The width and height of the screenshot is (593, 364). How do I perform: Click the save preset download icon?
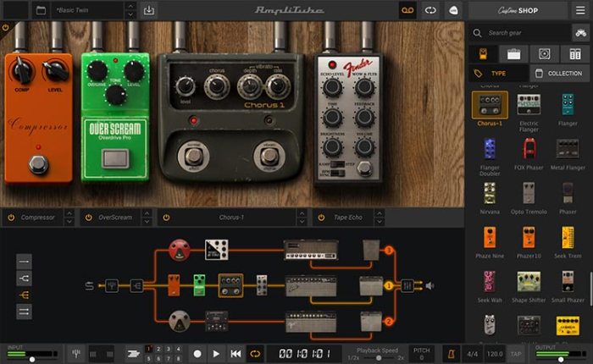pos(149,10)
